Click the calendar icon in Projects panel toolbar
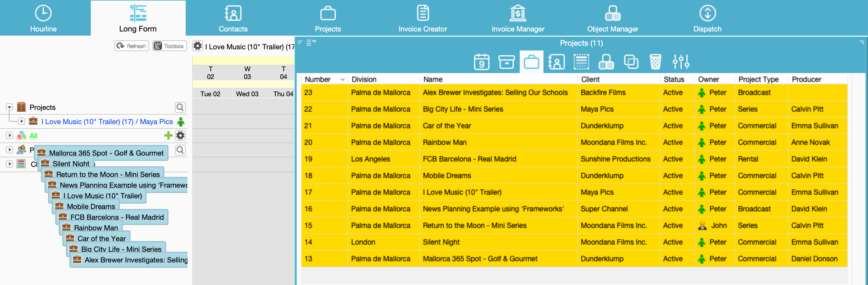868x285 pixels. [x=481, y=62]
